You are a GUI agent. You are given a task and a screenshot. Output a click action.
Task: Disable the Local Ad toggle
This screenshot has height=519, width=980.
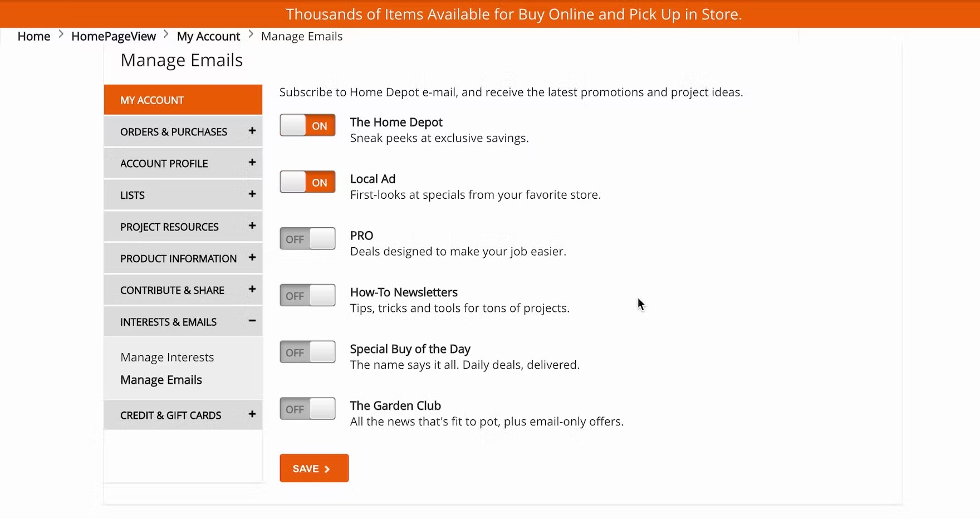click(x=307, y=182)
